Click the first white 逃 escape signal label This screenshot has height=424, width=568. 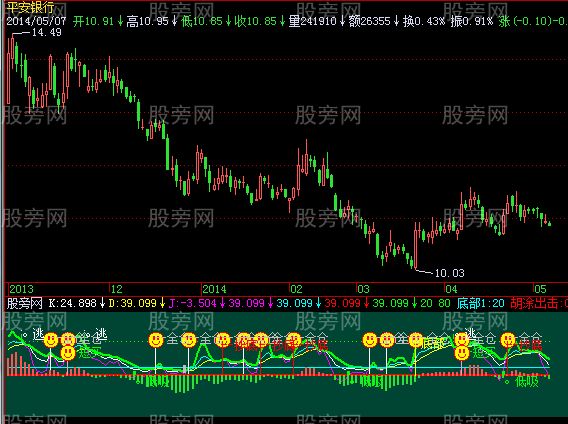click(38, 334)
